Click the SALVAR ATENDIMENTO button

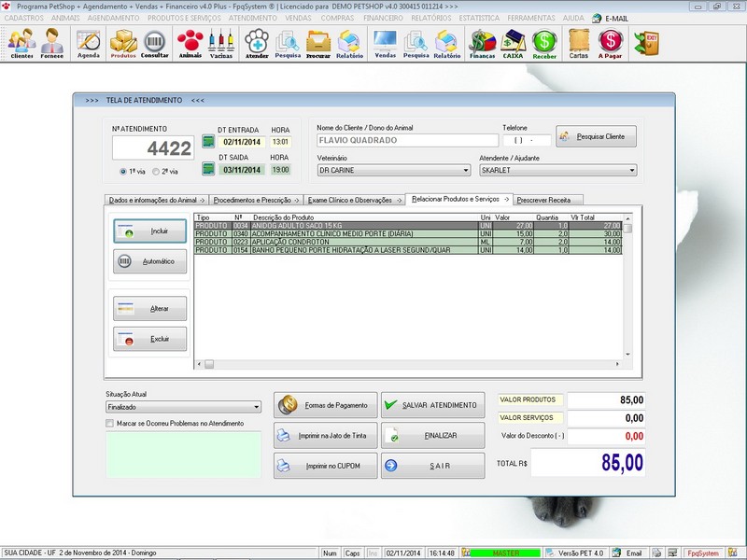tap(433, 404)
